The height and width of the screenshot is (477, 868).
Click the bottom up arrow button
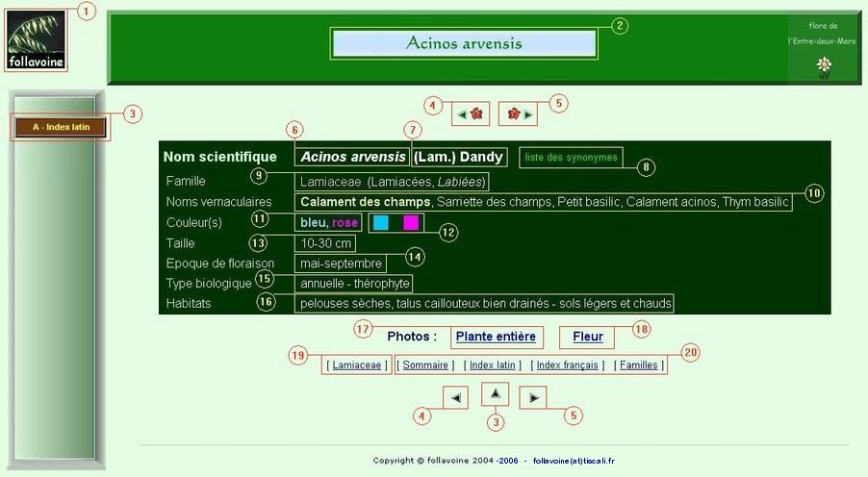click(495, 393)
